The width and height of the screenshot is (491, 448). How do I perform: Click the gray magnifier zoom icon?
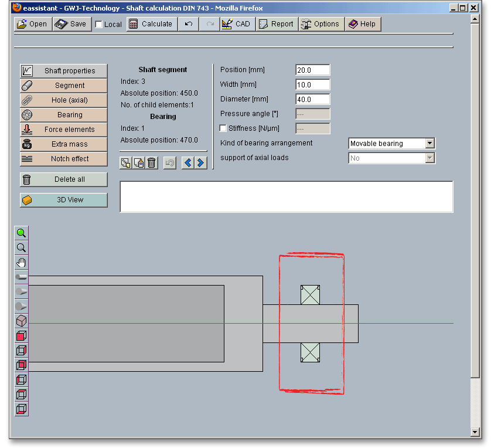tap(22, 247)
